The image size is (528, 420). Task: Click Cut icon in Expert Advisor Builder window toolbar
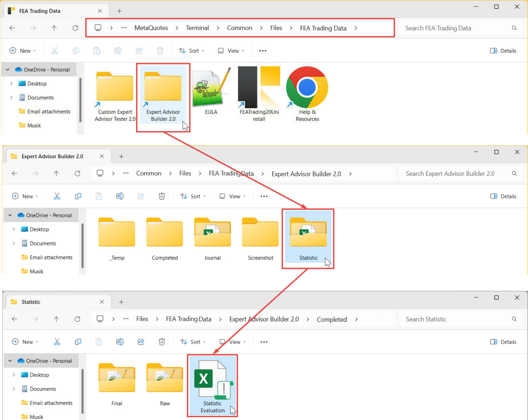57,196
